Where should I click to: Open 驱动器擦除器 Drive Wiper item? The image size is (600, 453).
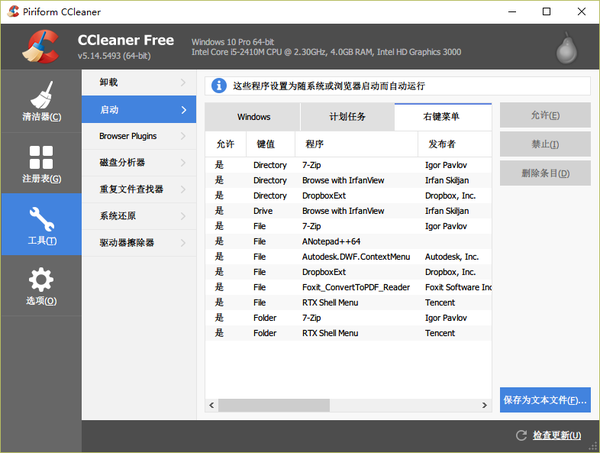(x=139, y=243)
